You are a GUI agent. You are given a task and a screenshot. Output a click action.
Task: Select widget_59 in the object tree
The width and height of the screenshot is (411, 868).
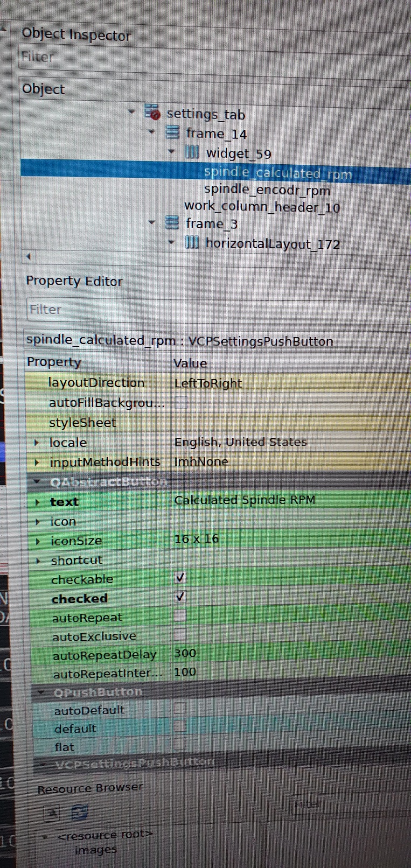[x=239, y=153]
